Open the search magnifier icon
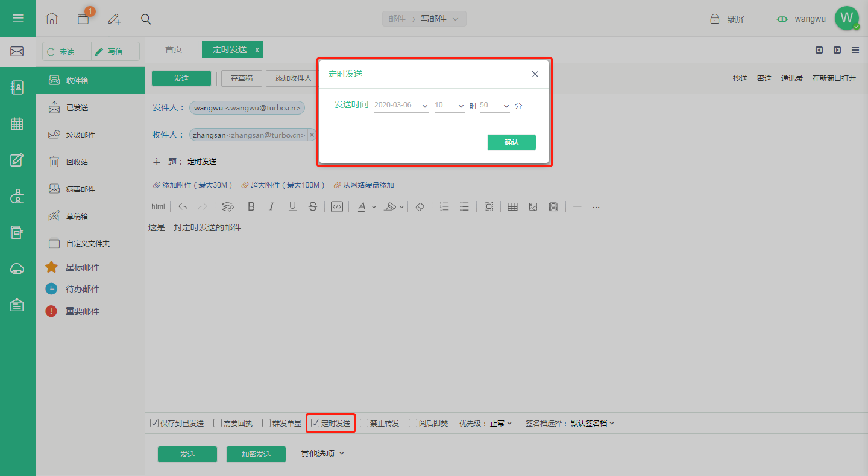 146,19
